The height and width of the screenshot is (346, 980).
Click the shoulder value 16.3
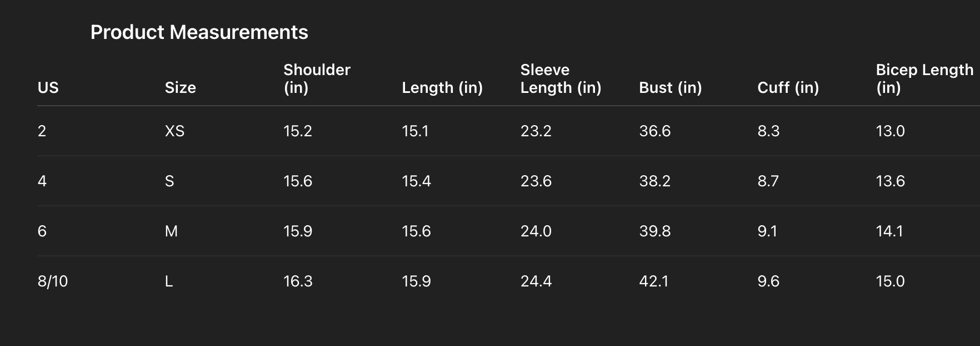click(298, 281)
